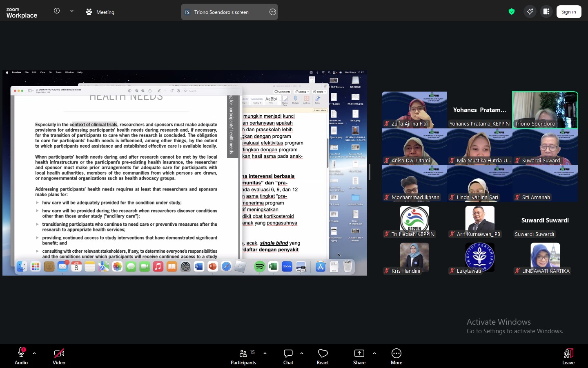Open the Meeting menu
This screenshot has height=368, width=588.
(100, 12)
